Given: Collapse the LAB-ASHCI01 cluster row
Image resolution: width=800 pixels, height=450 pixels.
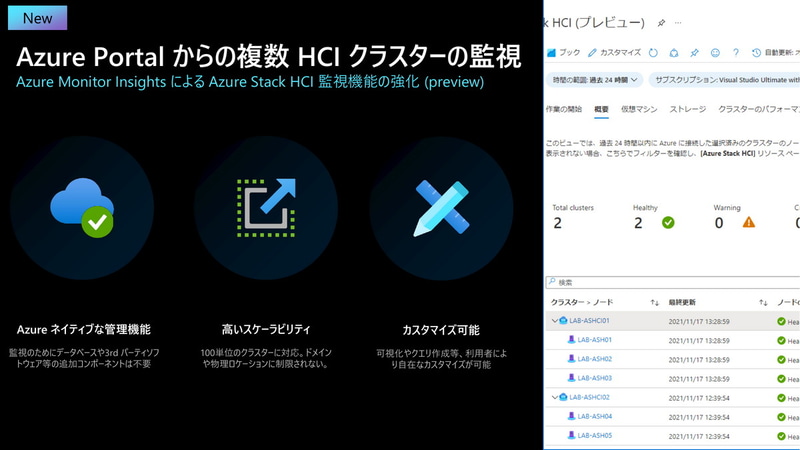Looking at the screenshot, I should point(555,321).
